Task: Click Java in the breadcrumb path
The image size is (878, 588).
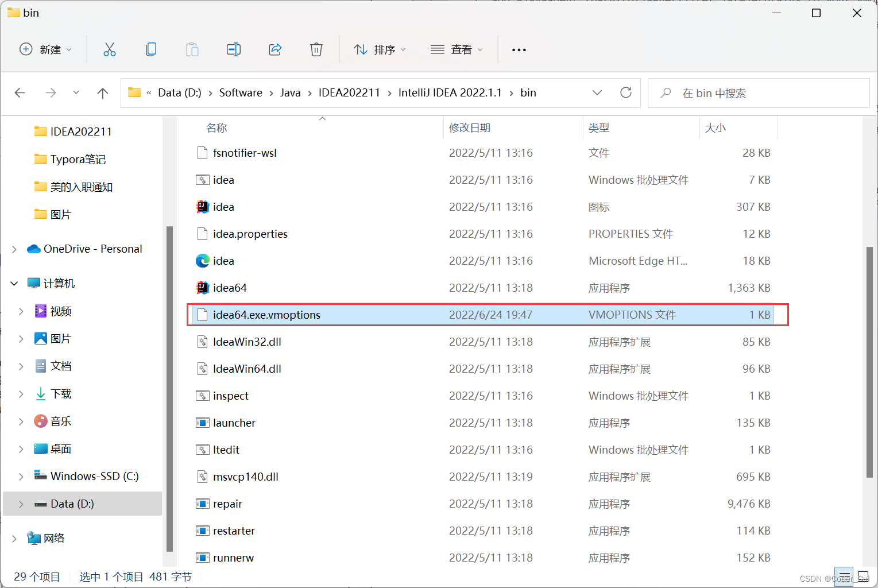Action: [x=291, y=92]
